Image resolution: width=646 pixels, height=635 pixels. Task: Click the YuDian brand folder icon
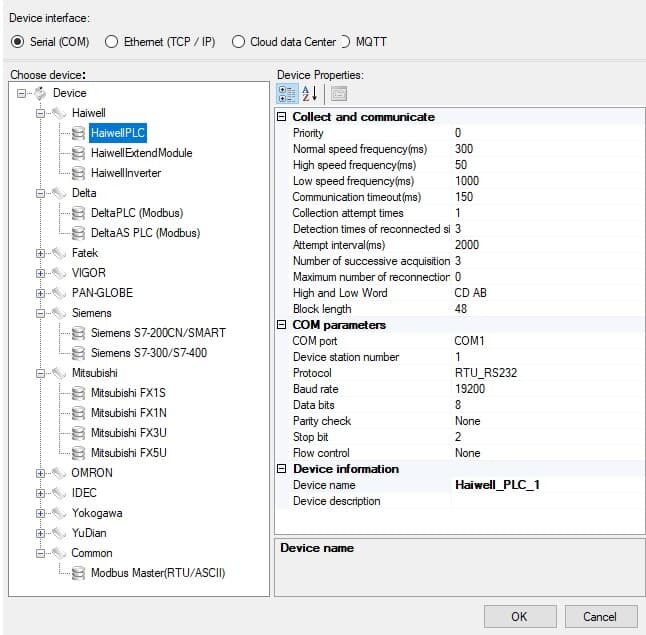click(x=59, y=533)
